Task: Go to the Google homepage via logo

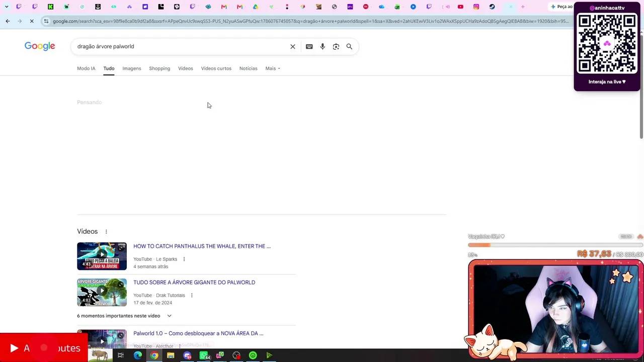Action: (x=40, y=46)
